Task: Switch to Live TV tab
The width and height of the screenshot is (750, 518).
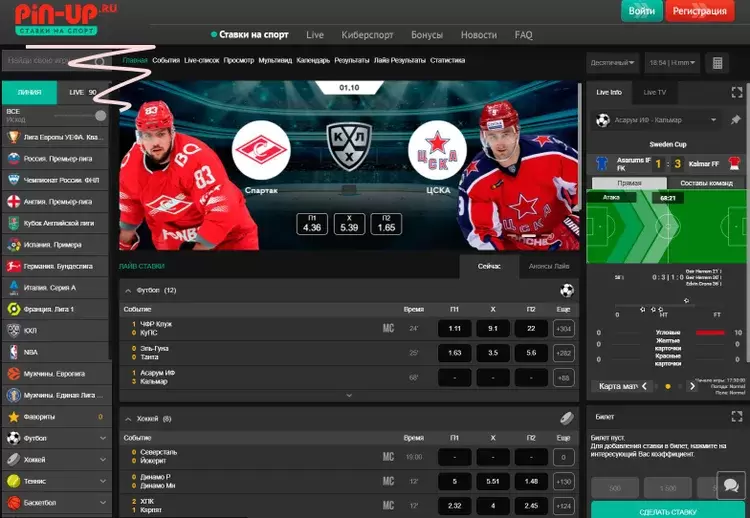Action: pyautogui.click(x=654, y=92)
